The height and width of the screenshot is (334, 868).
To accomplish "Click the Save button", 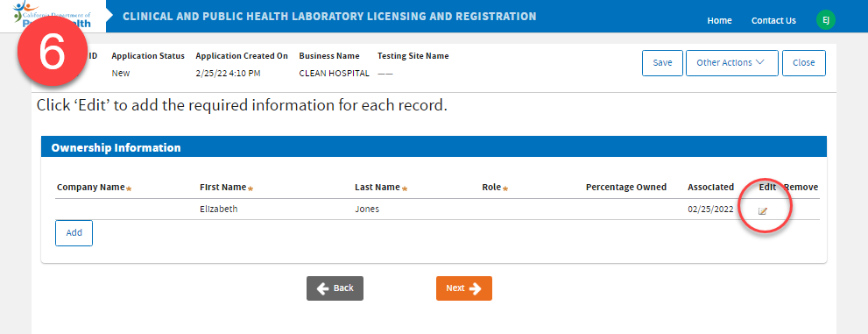I will (662, 62).
